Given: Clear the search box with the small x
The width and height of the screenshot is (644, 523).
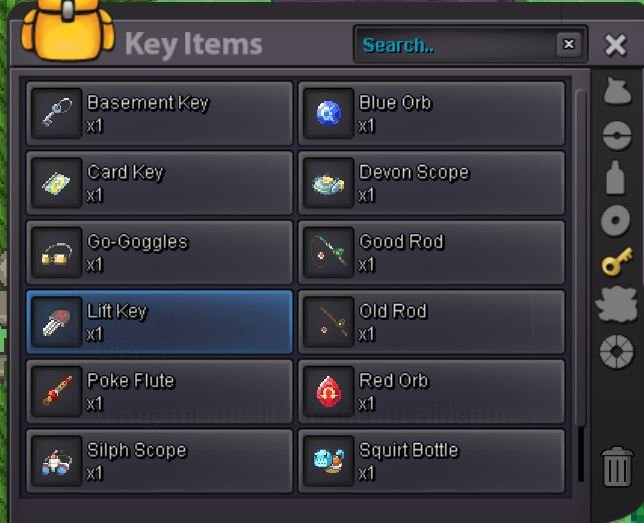Looking at the screenshot, I should 569,44.
